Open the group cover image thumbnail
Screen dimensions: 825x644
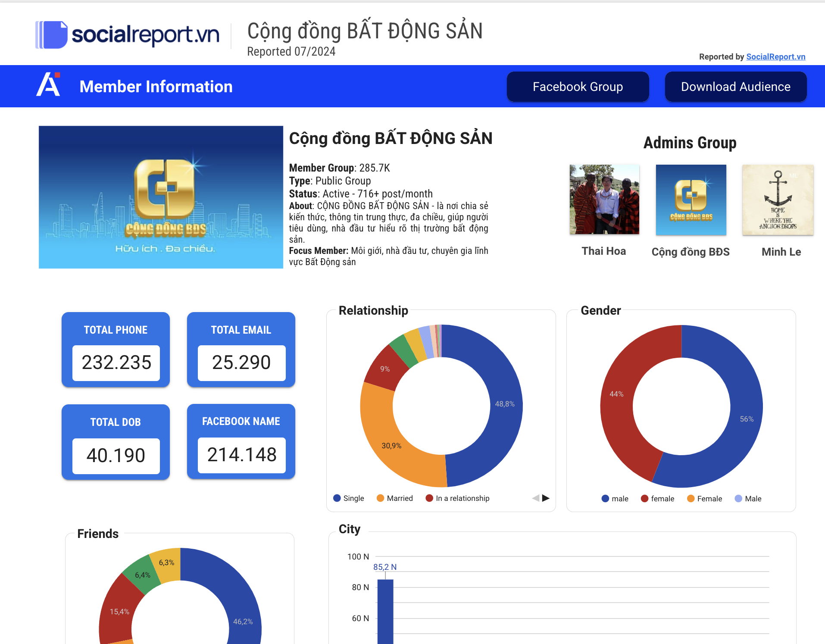click(x=161, y=197)
